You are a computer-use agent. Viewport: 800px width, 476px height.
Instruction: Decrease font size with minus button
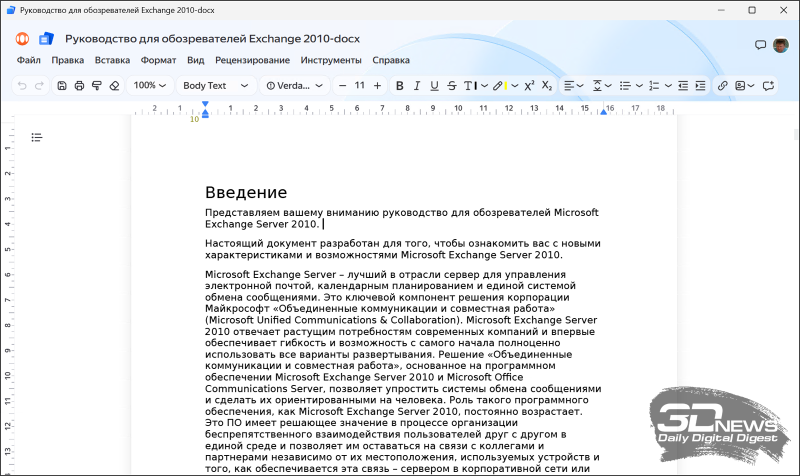click(x=343, y=86)
